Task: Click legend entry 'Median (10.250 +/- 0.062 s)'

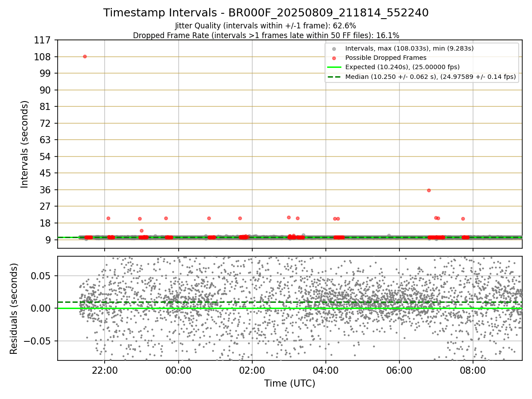Action: 430,77
